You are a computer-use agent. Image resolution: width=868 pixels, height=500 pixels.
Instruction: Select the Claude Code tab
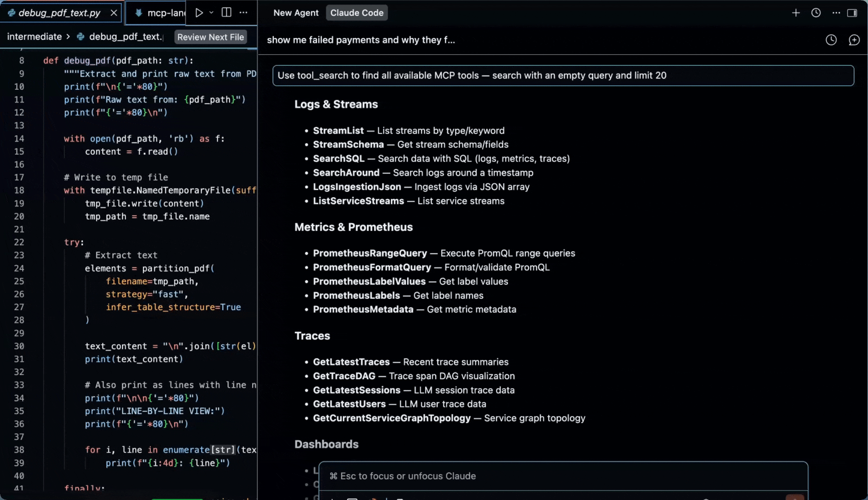tap(357, 13)
